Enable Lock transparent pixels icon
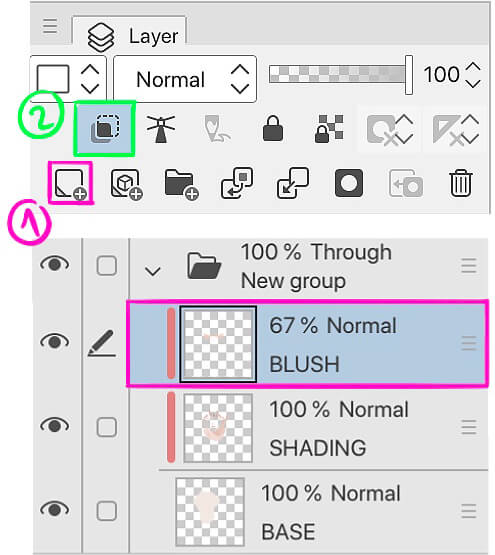Screen dimensions: 495x555 click(329, 129)
